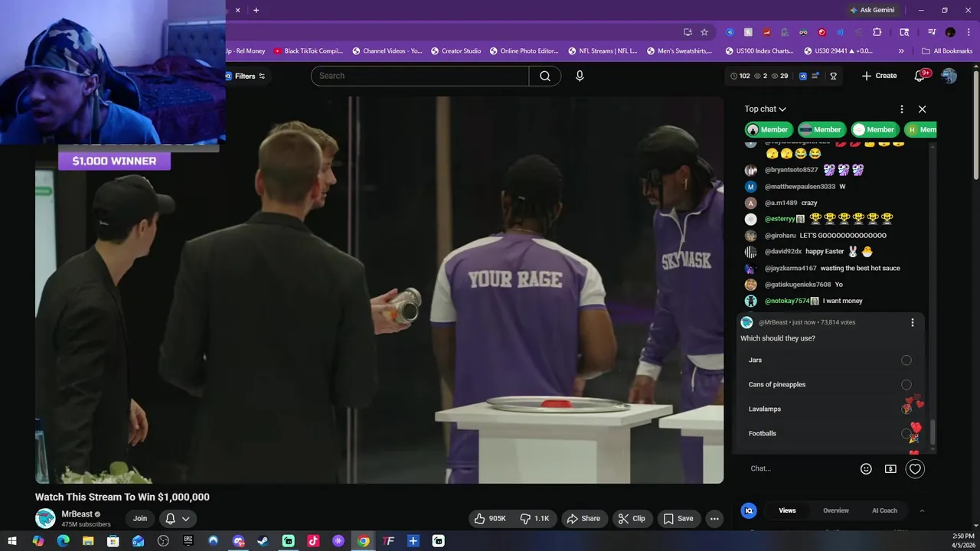Screen dimensions: 980x551
Task: Open more actions ellipsis below video
Action: point(714,518)
